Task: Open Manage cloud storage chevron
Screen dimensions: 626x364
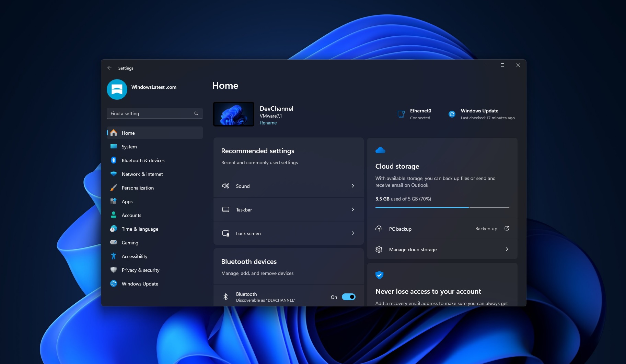Action: (507, 249)
